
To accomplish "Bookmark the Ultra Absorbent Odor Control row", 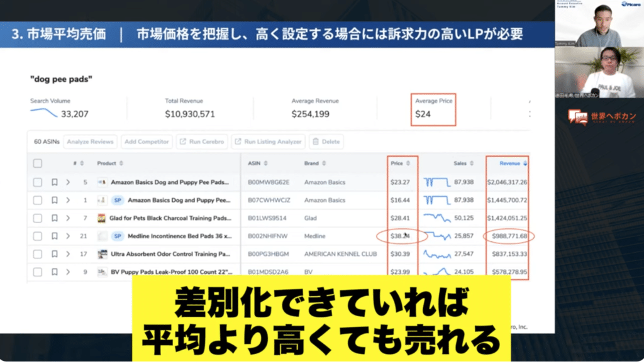I will (55, 254).
